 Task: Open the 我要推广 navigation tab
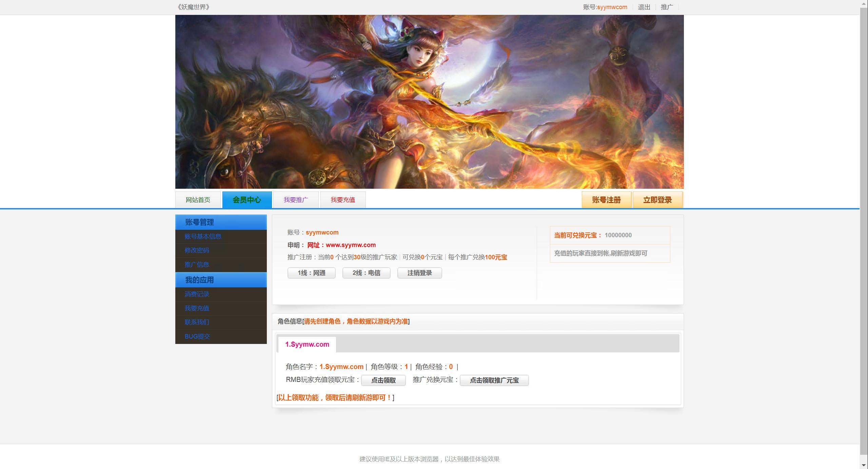coord(296,200)
